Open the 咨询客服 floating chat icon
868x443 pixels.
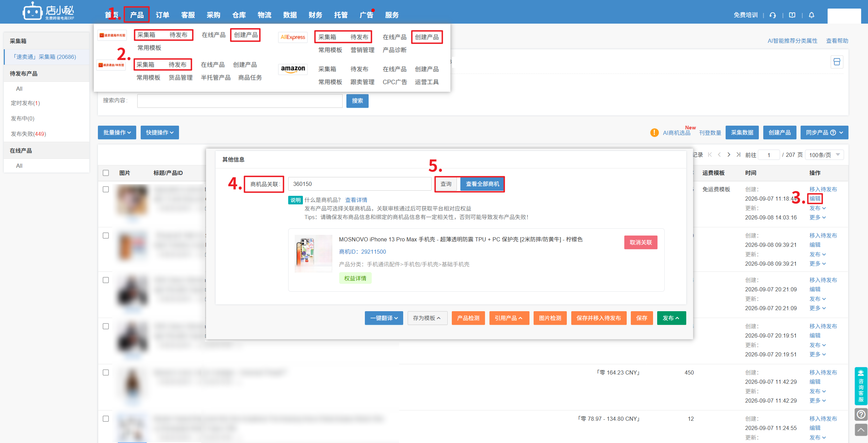coord(861,386)
